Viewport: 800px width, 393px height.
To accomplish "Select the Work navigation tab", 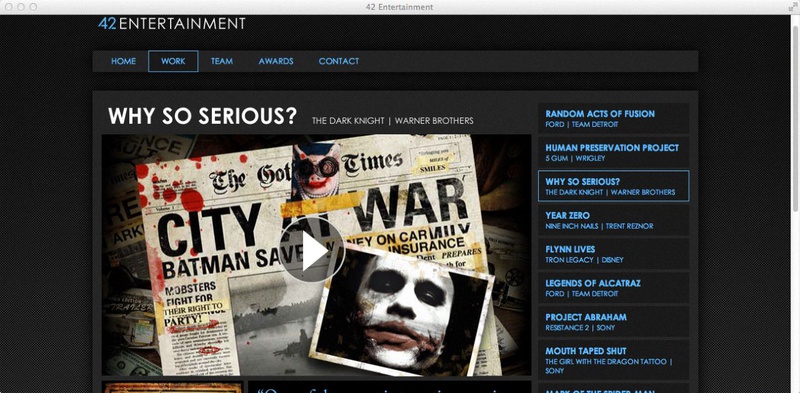I will coord(173,61).
